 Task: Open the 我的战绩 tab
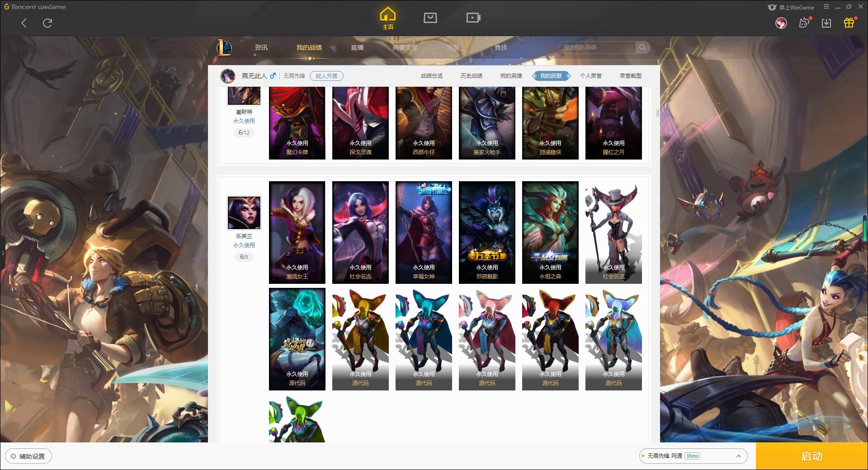tap(309, 47)
